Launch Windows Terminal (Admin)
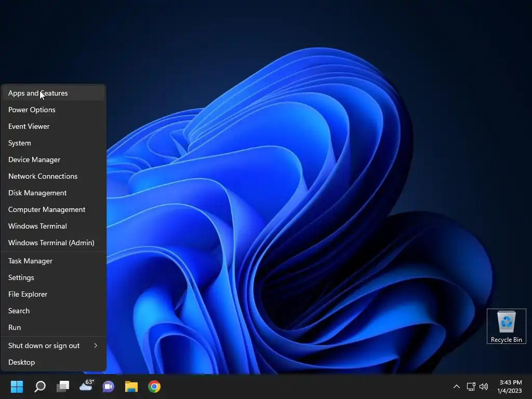The height and width of the screenshot is (399, 532). click(x=54, y=243)
